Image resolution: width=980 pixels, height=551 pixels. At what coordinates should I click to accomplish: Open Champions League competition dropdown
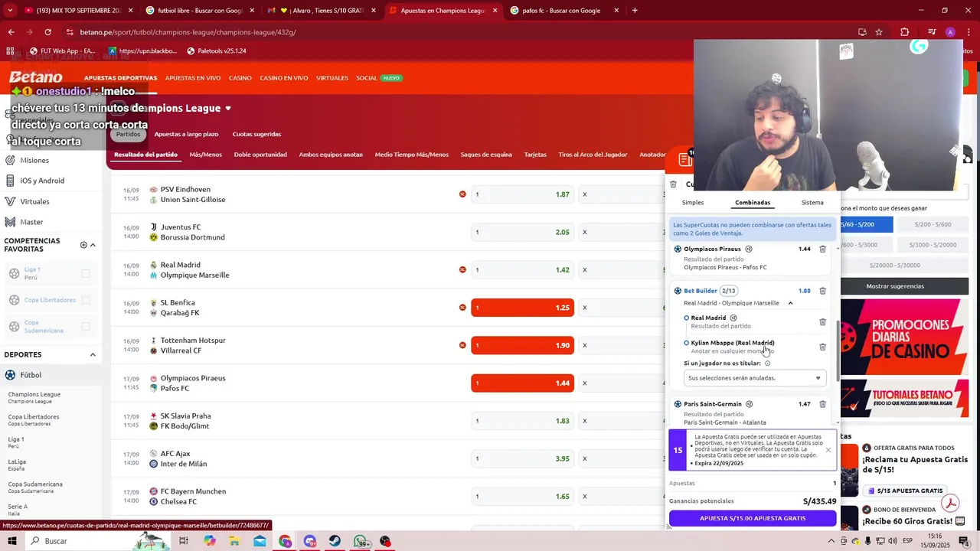coord(228,109)
